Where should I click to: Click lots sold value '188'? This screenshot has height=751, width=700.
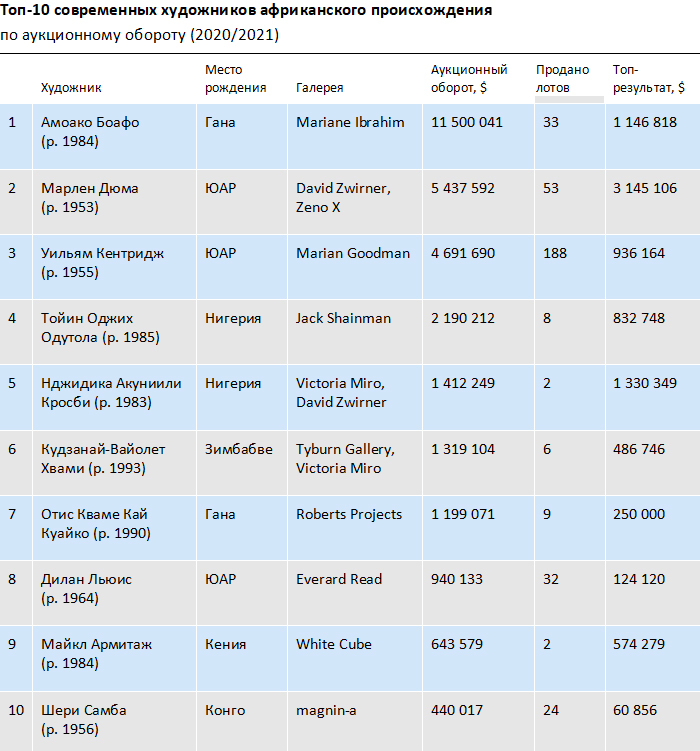click(x=555, y=253)
